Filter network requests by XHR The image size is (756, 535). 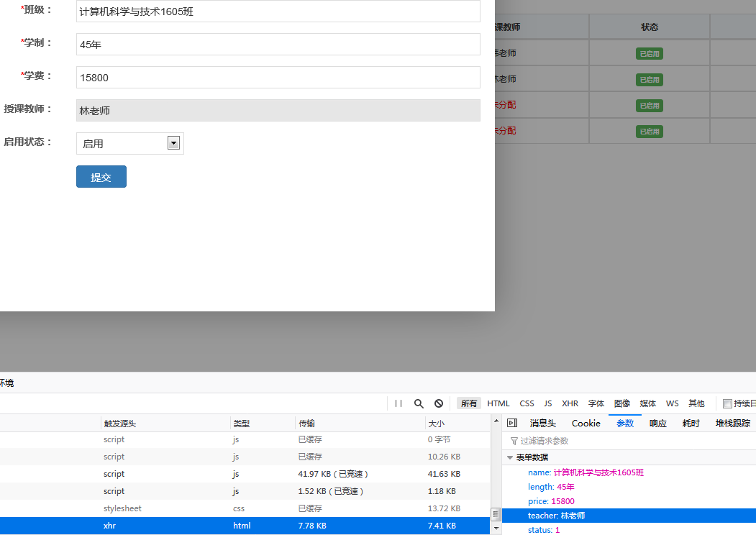tap(570, 403)
